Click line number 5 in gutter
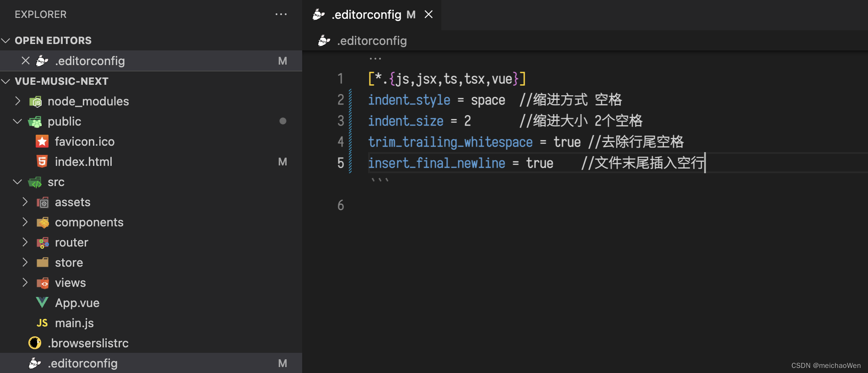This screenshot has width=868, height=373. tap(341, 163)
